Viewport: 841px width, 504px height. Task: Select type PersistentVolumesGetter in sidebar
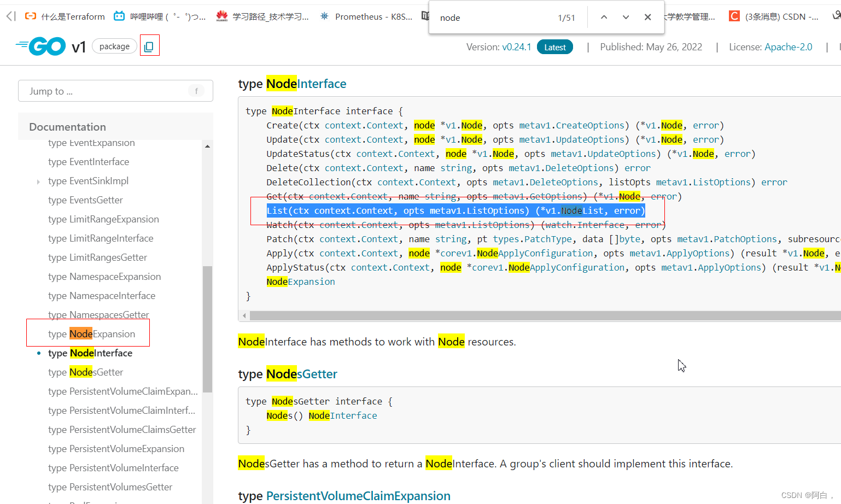point(110,487)
